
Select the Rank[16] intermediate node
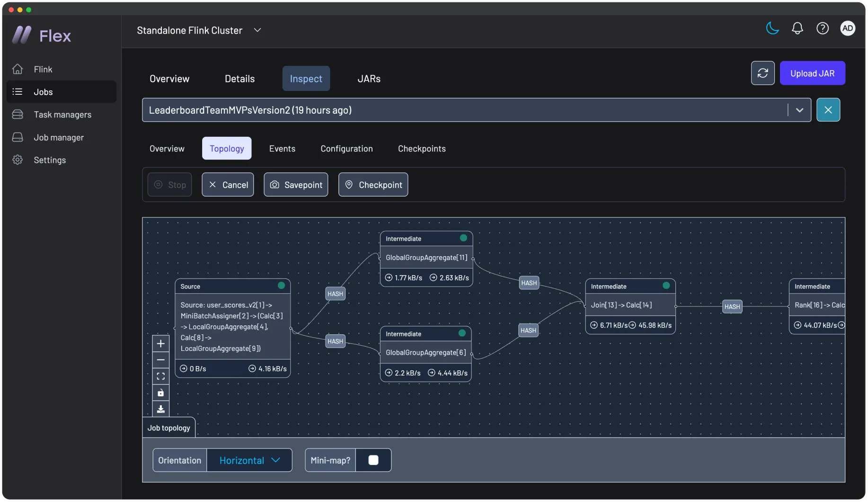click(817, 306)
